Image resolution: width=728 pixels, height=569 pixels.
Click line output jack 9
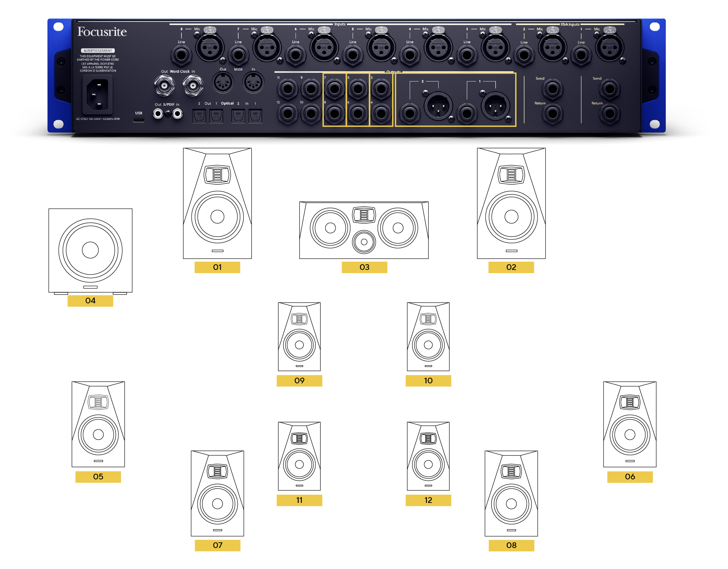pos(311,89)
